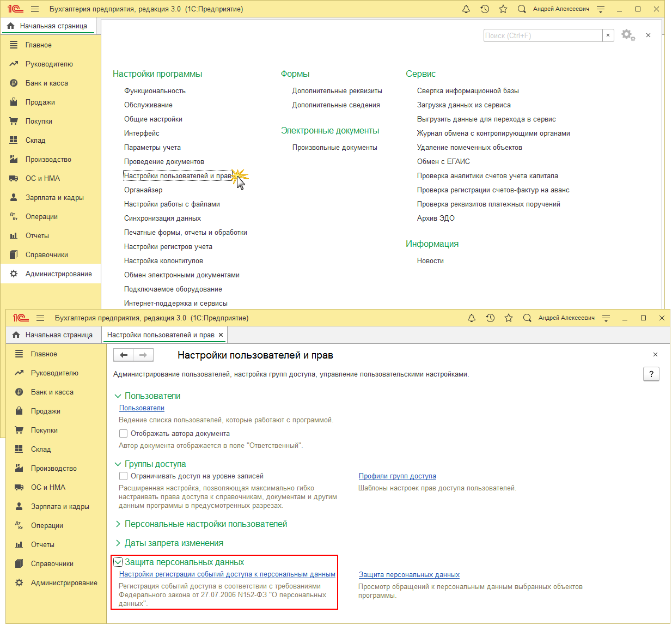
Task: Open favorites star in bottom window
Action: pyautogui.click(x=509, y=318)
